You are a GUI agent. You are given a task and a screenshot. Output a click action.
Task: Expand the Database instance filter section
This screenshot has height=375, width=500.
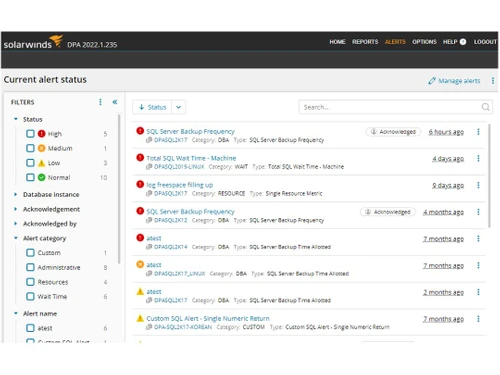point(16,194)
